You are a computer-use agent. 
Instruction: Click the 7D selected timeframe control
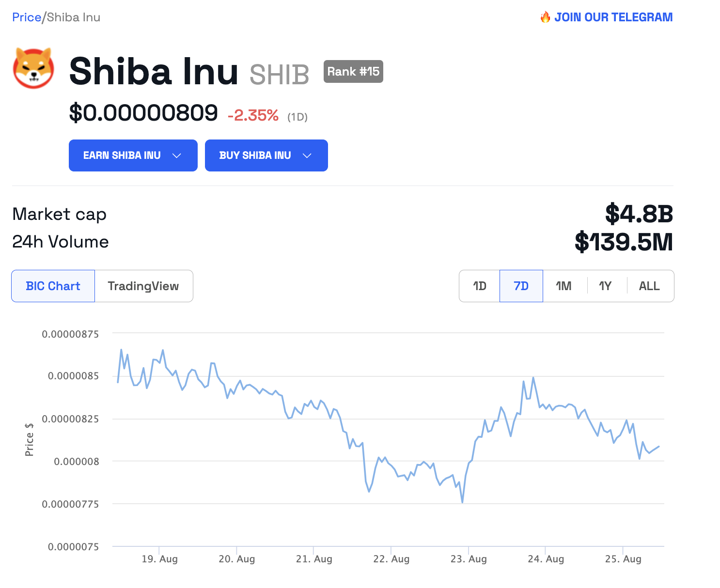pos(521,286)
